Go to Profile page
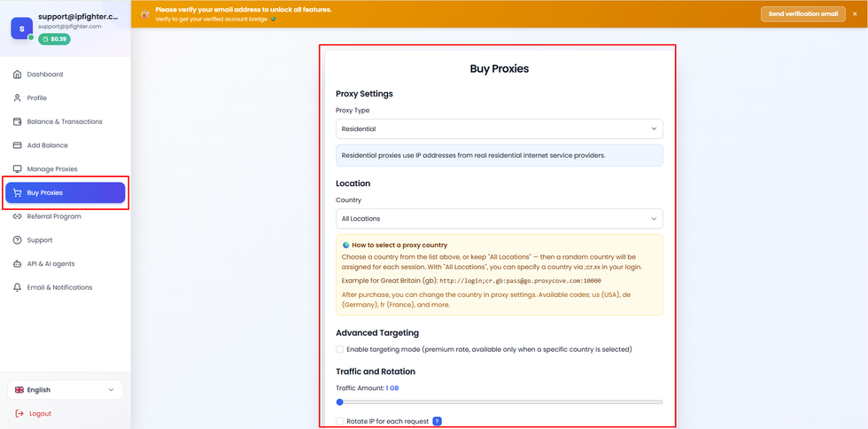 point(66,98)
